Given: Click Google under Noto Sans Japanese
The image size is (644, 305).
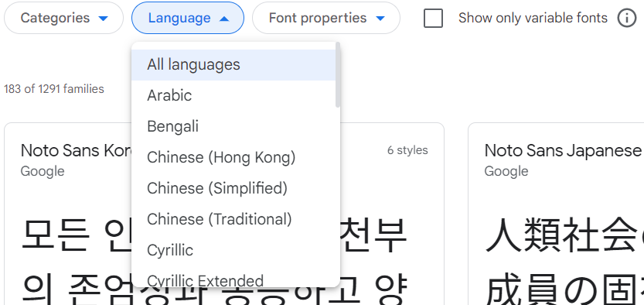Looking at the screenshot, I should pos(506,171).
